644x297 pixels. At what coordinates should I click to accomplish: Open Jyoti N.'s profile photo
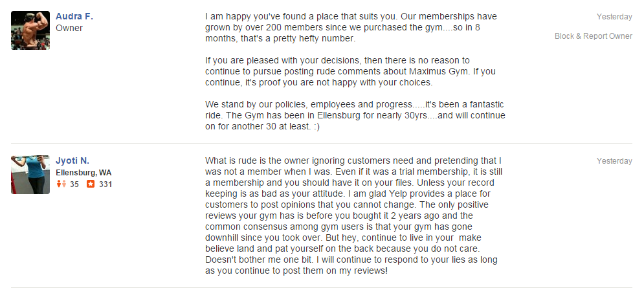pos(30,175)
